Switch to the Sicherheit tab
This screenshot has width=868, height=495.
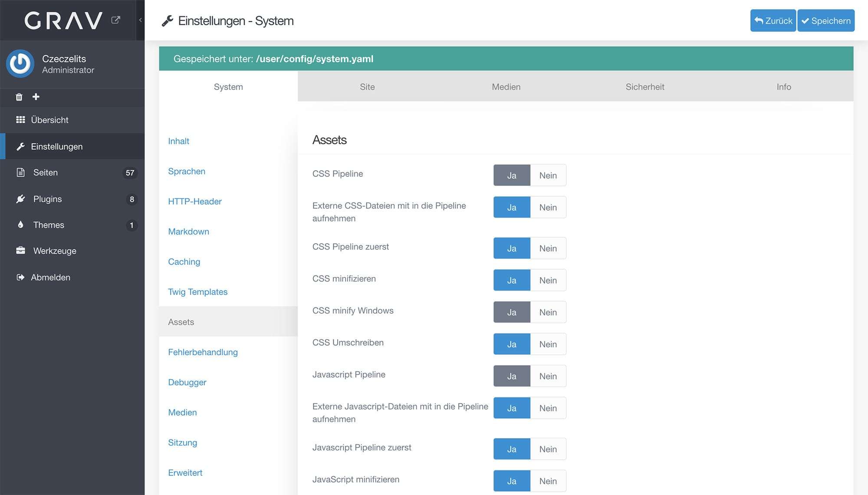pyautogui.click(x=644, y=87)
